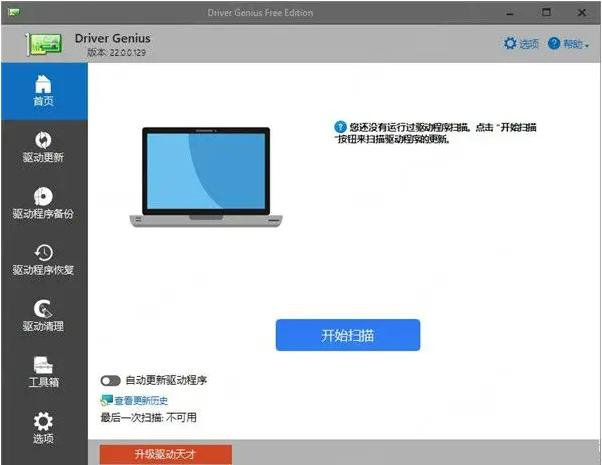Open the 查看更新历史 link
This screenshot has width=602, height=465.
pyautogui.click(x=140, y=400)
